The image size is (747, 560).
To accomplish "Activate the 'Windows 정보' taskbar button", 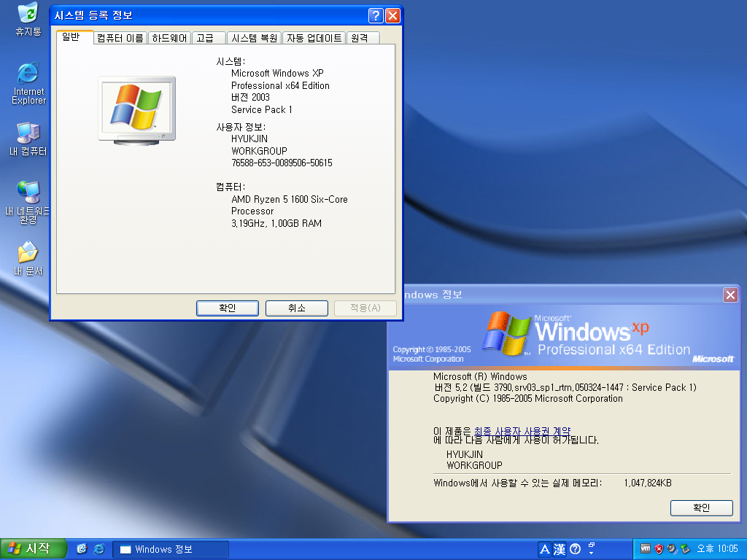I will pos(171,549).
